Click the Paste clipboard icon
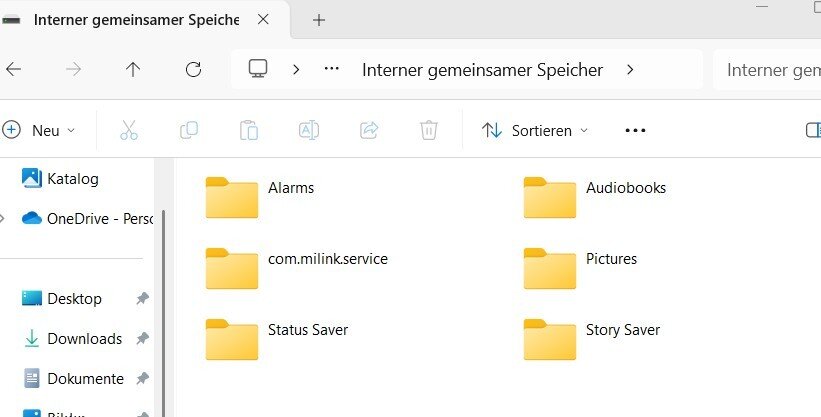The image size is (821, 417). [x=249, y=130]
